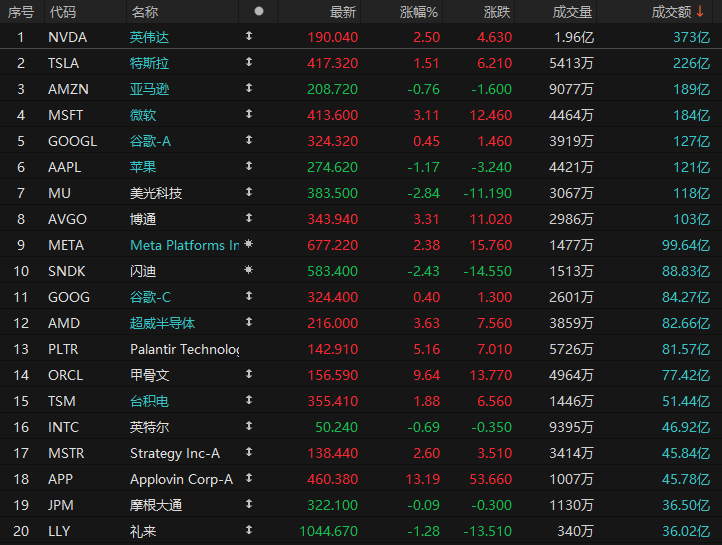Sort by the 名称 column header
Image resolution: width=722 pixels, height=545 pixels.
(x=145, y=12)
